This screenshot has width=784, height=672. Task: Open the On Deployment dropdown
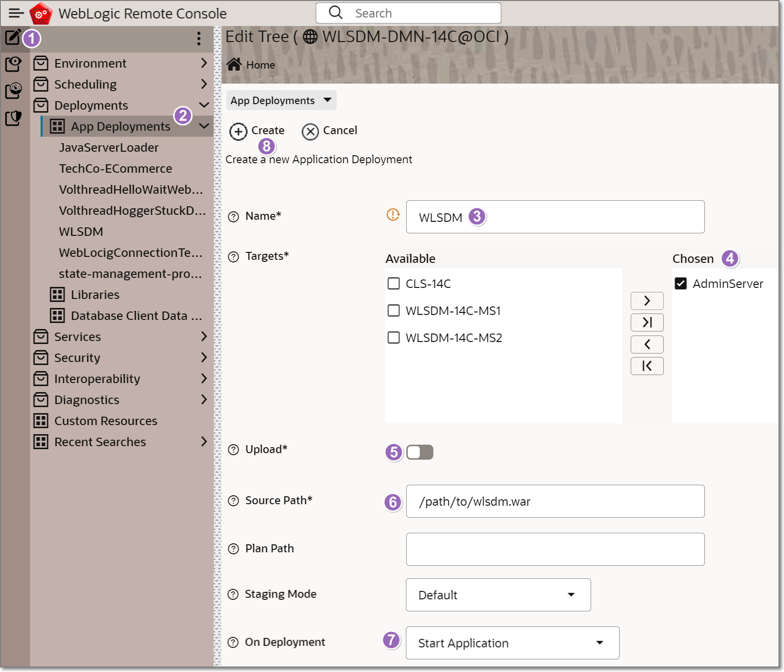pyautogui.click(x=512, y=643)
